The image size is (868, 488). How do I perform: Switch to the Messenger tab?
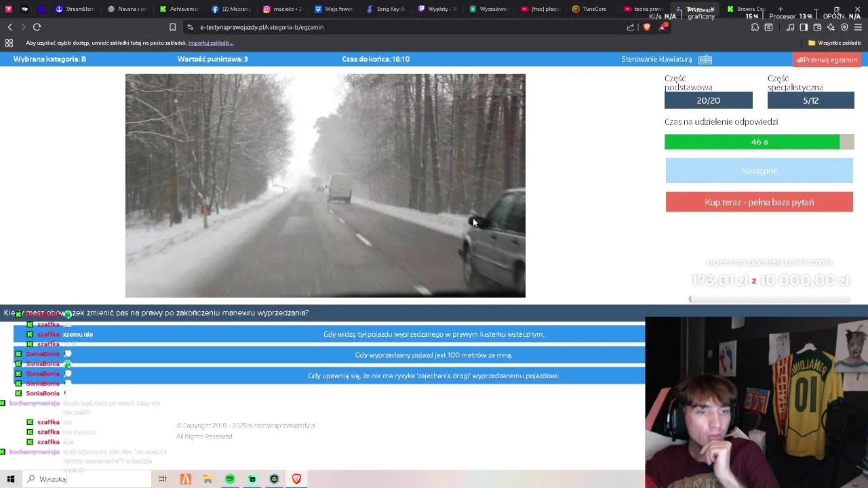point(231,9)
